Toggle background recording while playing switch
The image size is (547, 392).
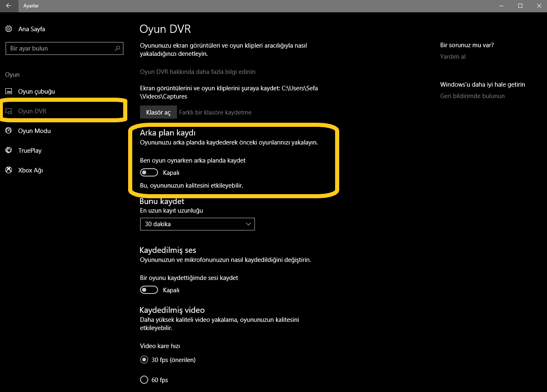[x=149, y=172]
